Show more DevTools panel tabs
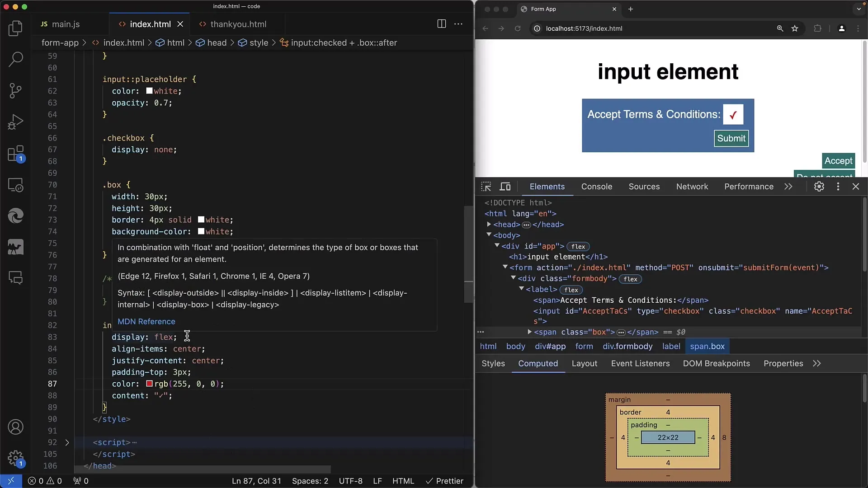The width and height of the screenshot is (868, 488). [788, 187]
